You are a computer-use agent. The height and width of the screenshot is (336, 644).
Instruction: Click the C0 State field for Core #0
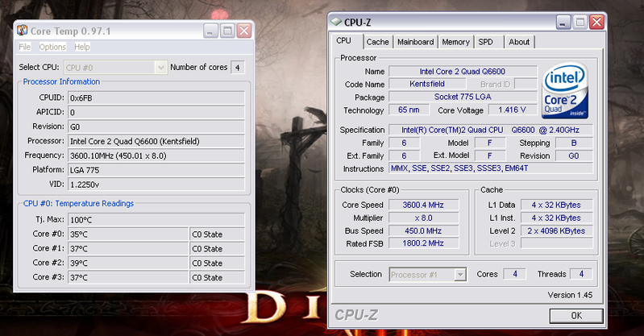click(218, 234)
